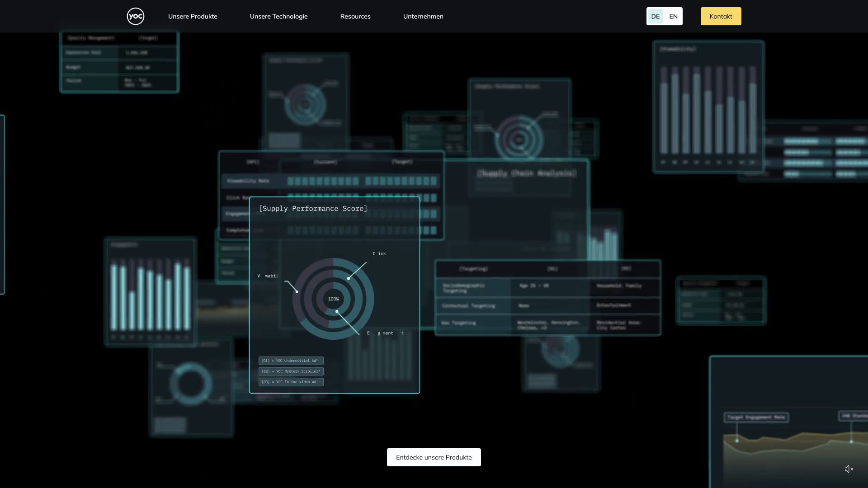This screenshot has width=868, height=488.
Task: Open the Unternehmen menu
Action: click(423, 16)
